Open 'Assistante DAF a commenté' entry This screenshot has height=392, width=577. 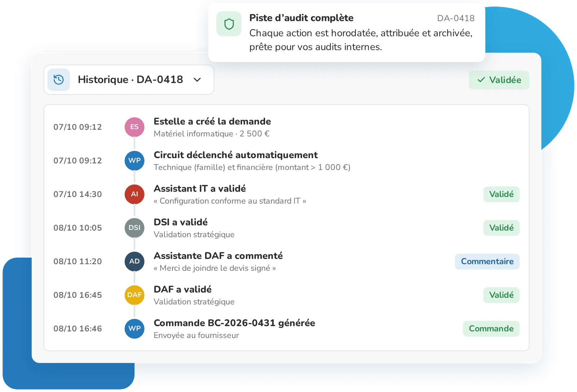click(218, 256)
